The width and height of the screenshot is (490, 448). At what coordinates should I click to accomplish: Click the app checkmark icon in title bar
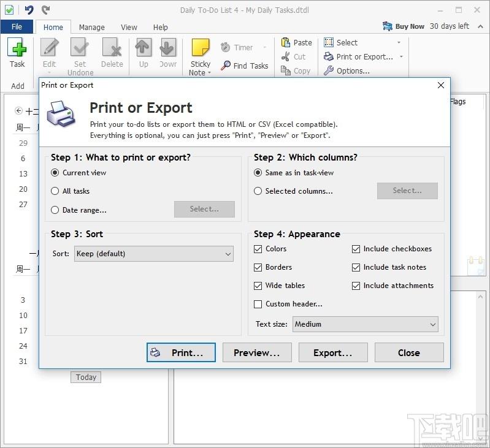point(9,10)
